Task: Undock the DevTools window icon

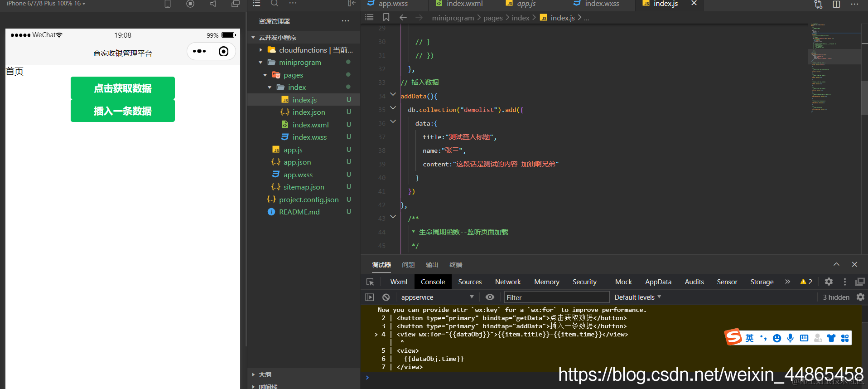Action: click(860, 282)
